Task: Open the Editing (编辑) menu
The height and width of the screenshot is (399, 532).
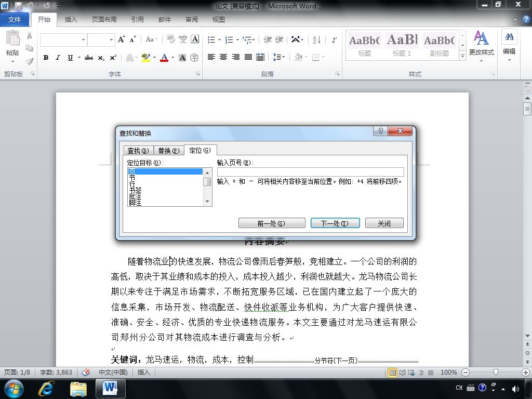Action: 509,46
